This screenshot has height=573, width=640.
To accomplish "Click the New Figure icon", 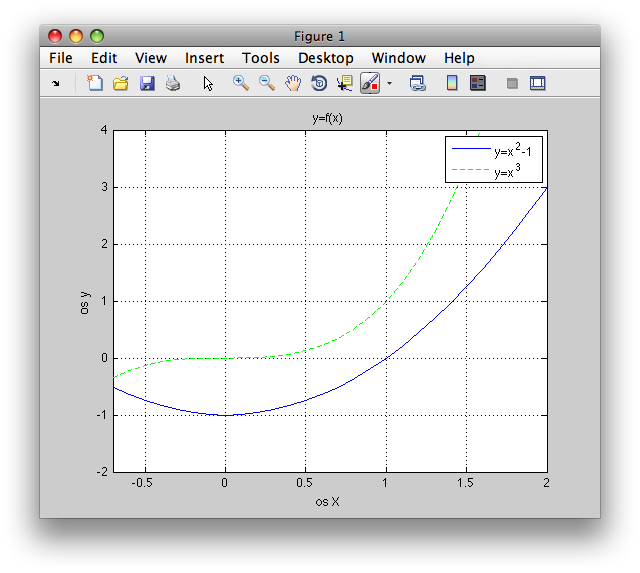I will tap(95, 83).
